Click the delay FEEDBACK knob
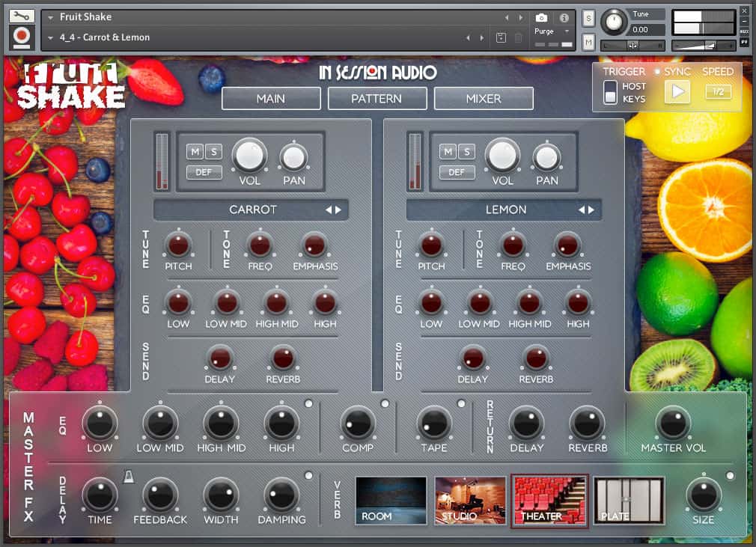The image size is (756, 547). (x=160, y=495)
